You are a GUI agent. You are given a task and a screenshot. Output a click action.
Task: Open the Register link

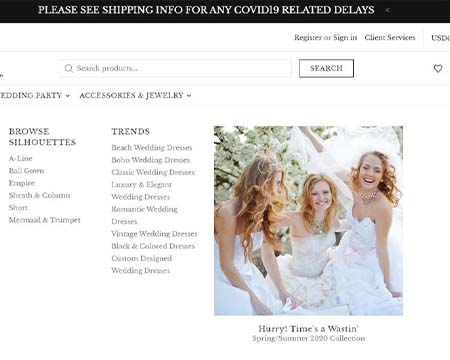coord(308,37)
